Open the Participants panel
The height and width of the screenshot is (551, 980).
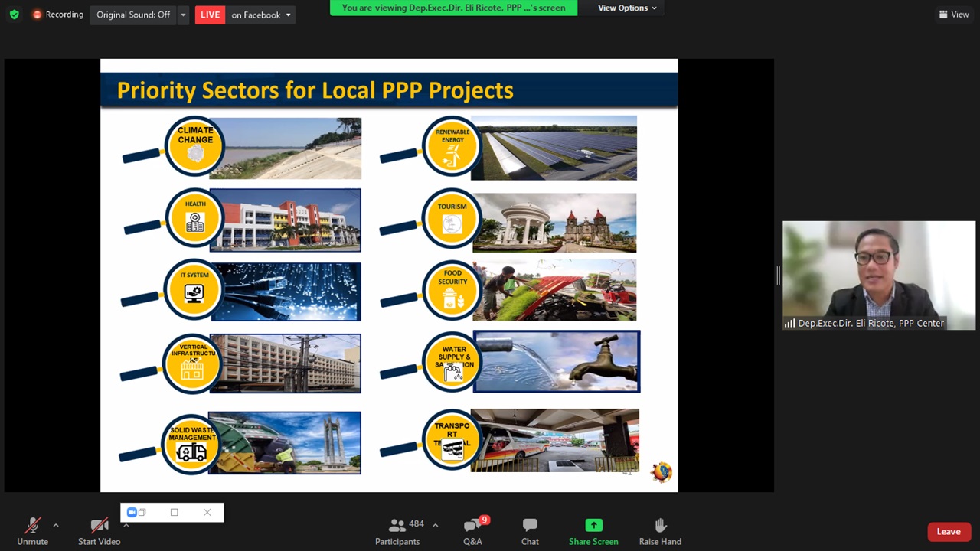click(397, 531)
